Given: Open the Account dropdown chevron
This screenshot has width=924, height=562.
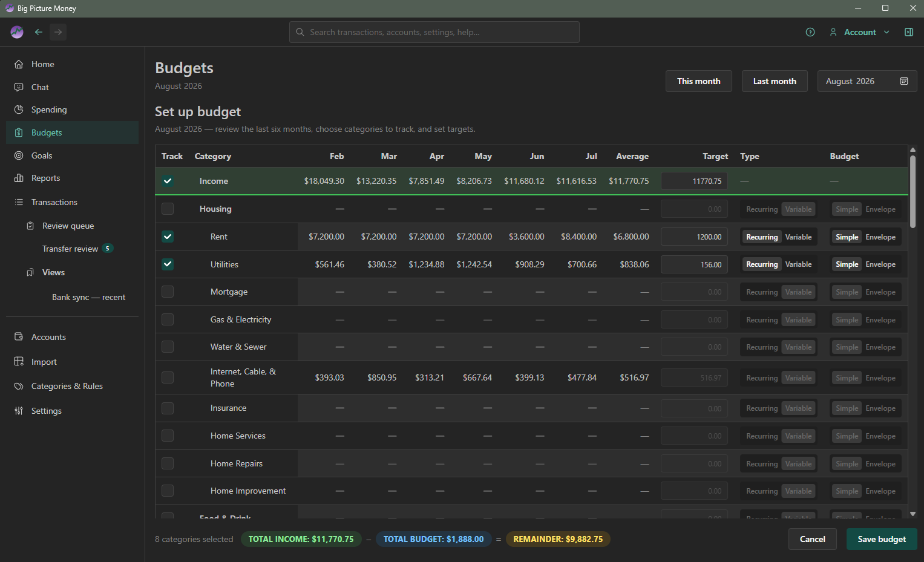Looking at the screenshot, I should [x=886, y=32].
